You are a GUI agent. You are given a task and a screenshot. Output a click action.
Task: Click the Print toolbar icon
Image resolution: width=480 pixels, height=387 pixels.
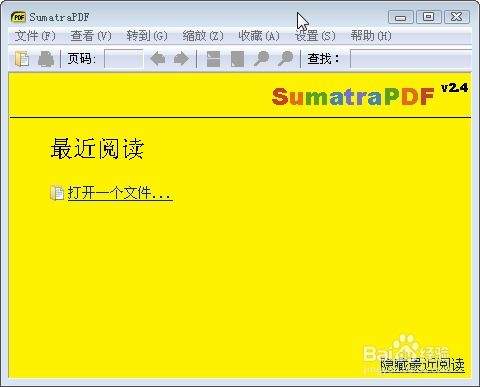click(46, 59)
